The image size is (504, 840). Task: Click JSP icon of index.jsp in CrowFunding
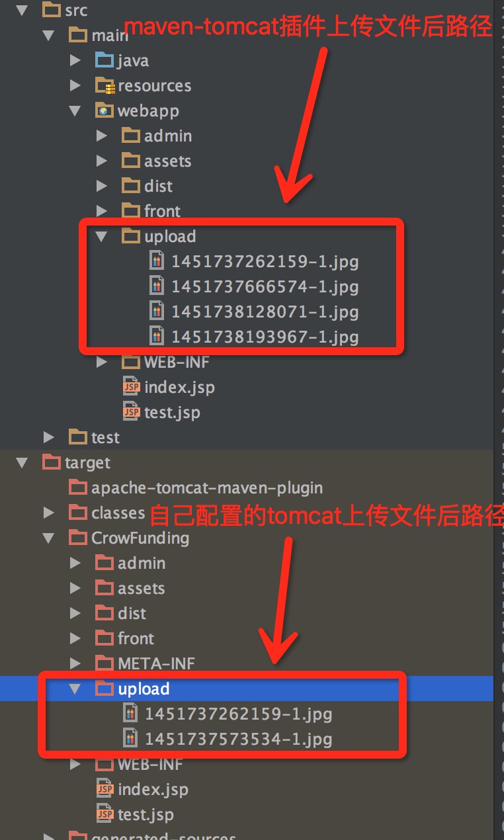click(105, 789)
